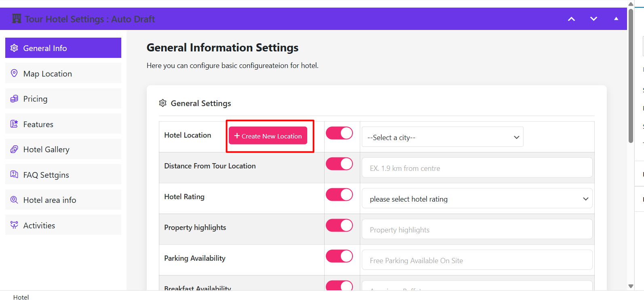Click the Hotel Gallery images icon
The width and height of the screenshot is (644, 300).
14,149
